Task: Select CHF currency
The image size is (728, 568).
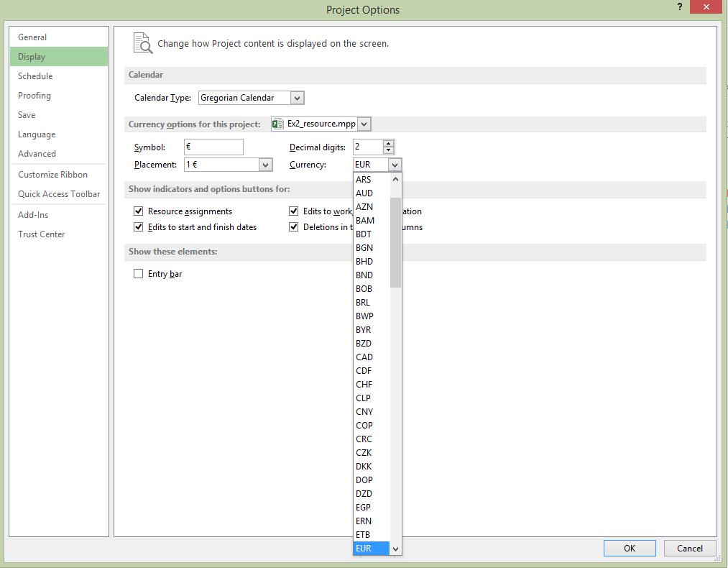Action: pyautogui.click(x=372, y=385)
